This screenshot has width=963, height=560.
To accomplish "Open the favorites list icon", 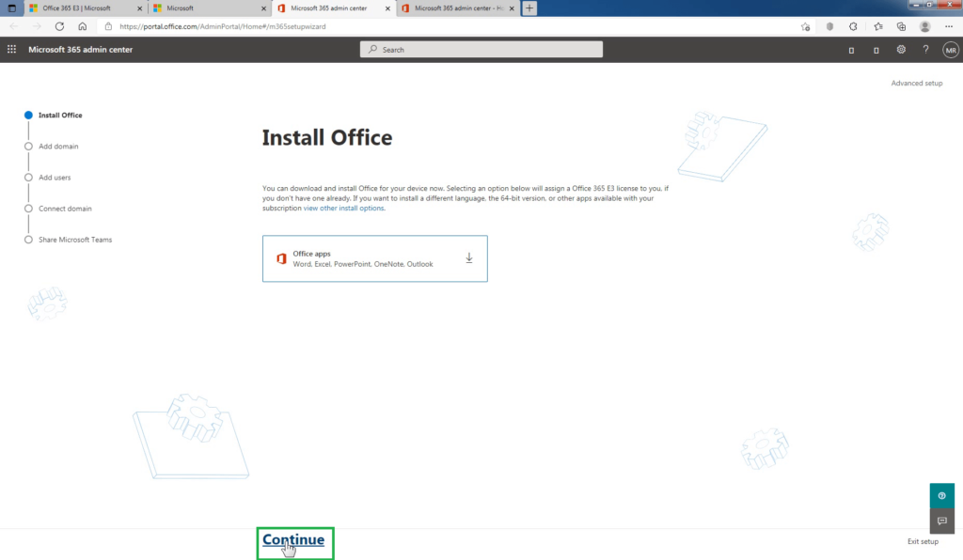I will (878, 26).
